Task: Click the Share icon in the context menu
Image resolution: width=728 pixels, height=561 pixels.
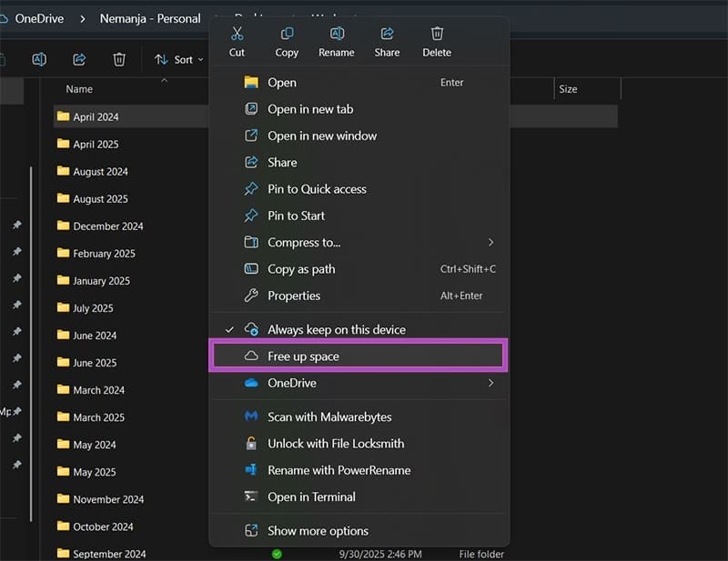Action: click(x=386, y=33)
